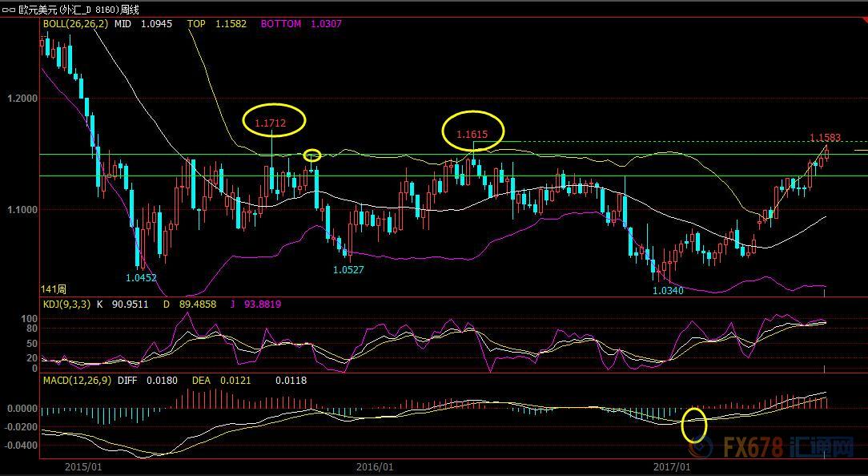Image resolution: width=868 pixels, height=476 pixels.
Task: Click the yellow circle on the MACD crossover
Action: click(x=693, y=425)
